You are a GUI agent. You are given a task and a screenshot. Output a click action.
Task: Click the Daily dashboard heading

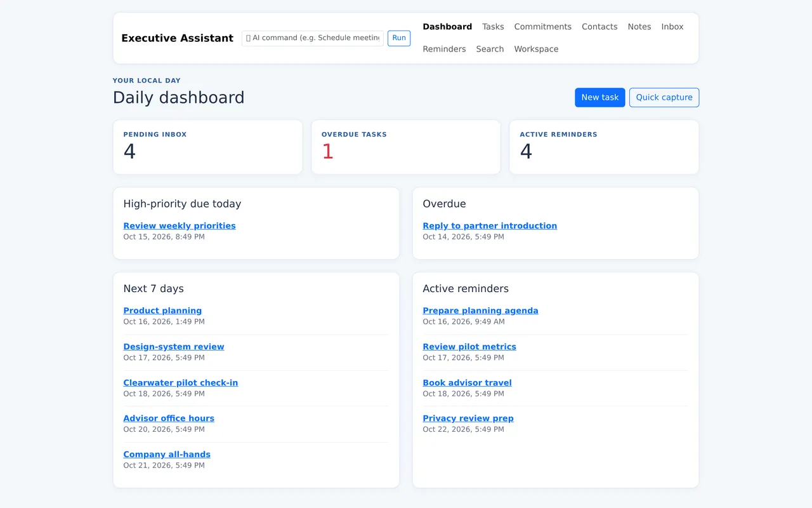coord(178,97)
